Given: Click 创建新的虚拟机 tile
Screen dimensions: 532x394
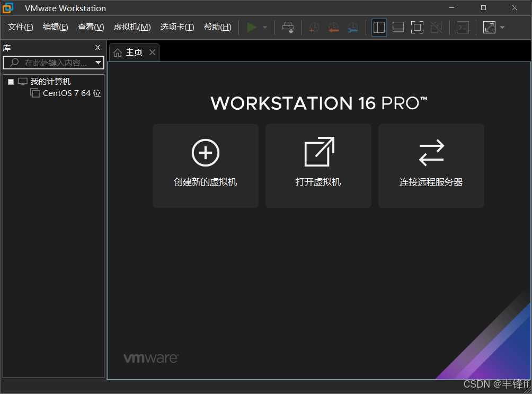Looking at the screenshot, I should pos(205,165).
